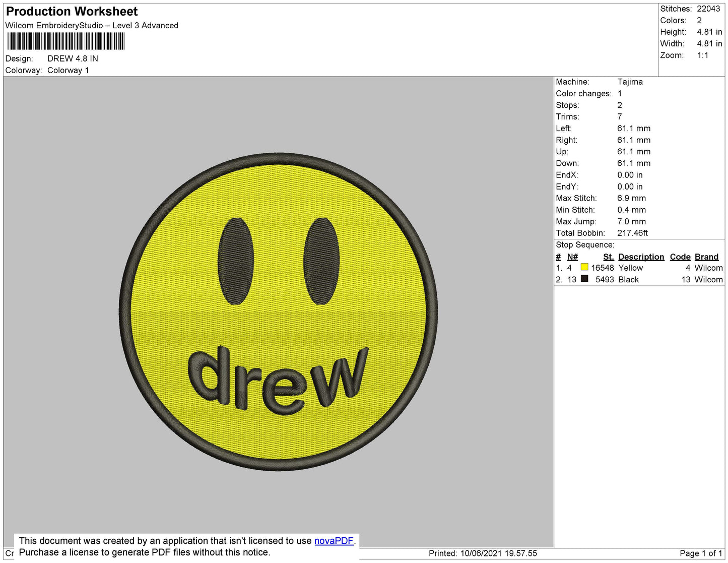The image size is (728, 563).
Task: Click the novaPDF hyperlink
Action: click(x=334, y=541)
